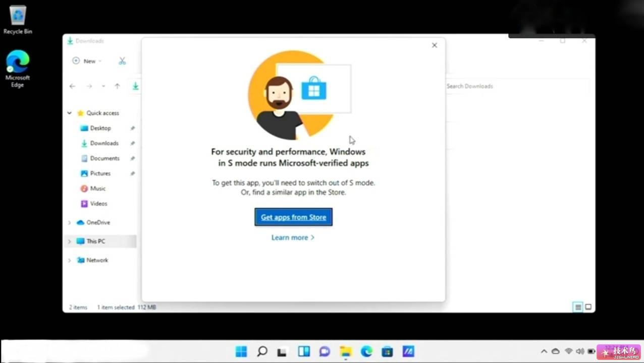644x363 pixels.
Task: Open Videos in the navigation pane
Action: click(x=98, y=204)
